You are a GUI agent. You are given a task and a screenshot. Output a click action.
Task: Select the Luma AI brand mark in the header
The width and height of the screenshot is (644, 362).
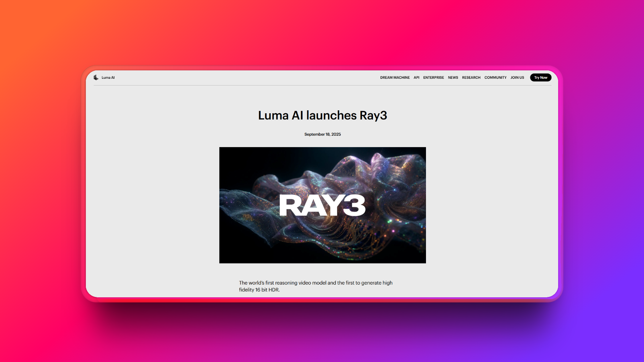104,77
